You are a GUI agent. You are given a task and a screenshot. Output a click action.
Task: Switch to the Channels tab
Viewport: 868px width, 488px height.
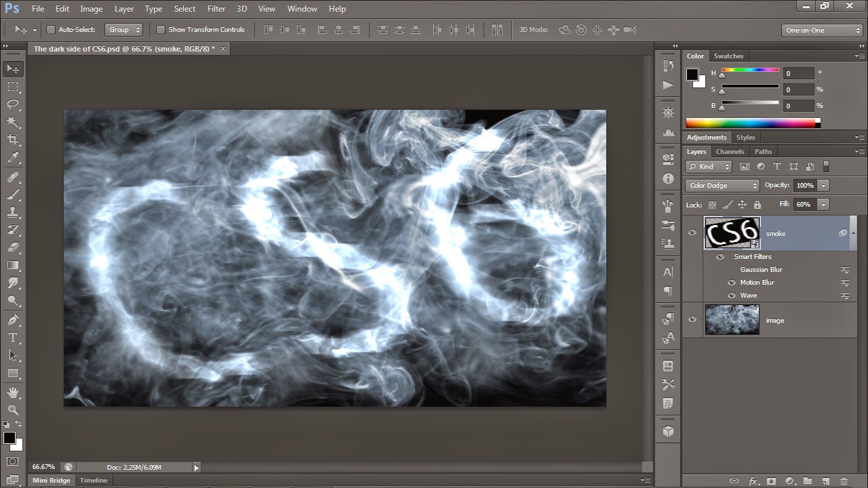click(x=730, y=152)
